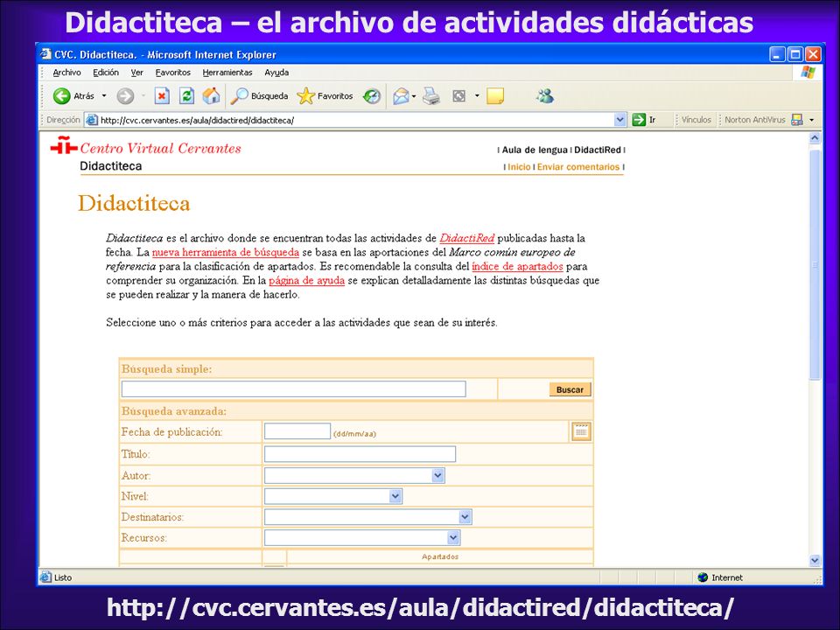The height and width of the screenshot is (630, 840).
Task: Click the Norton AntiVirus toolbar icon
Action: [797, 120]
